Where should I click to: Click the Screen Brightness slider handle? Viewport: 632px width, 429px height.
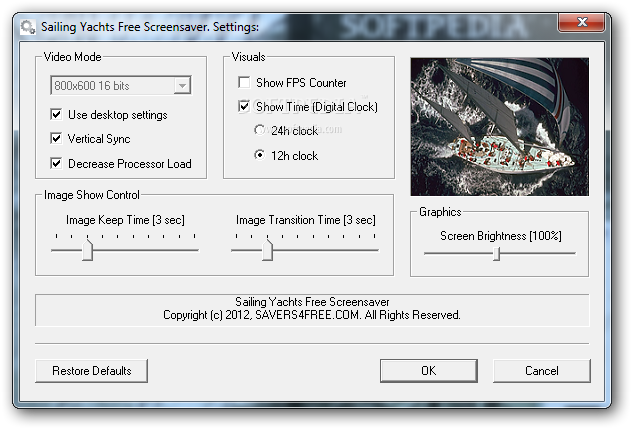coord(497,254)
